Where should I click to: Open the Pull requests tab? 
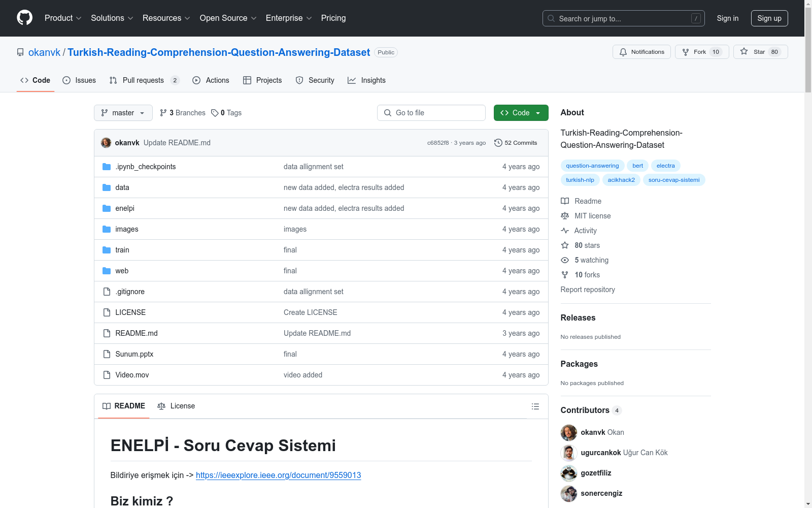coord(145,80)
